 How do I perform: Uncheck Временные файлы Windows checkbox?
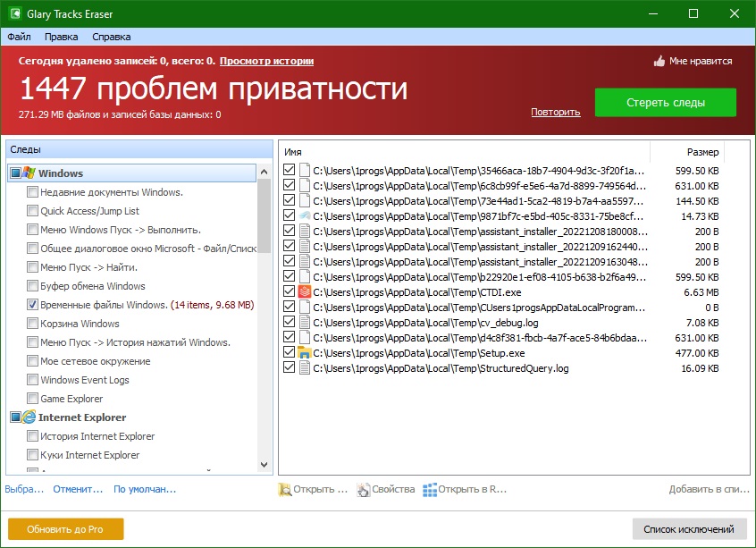(32, 305)
